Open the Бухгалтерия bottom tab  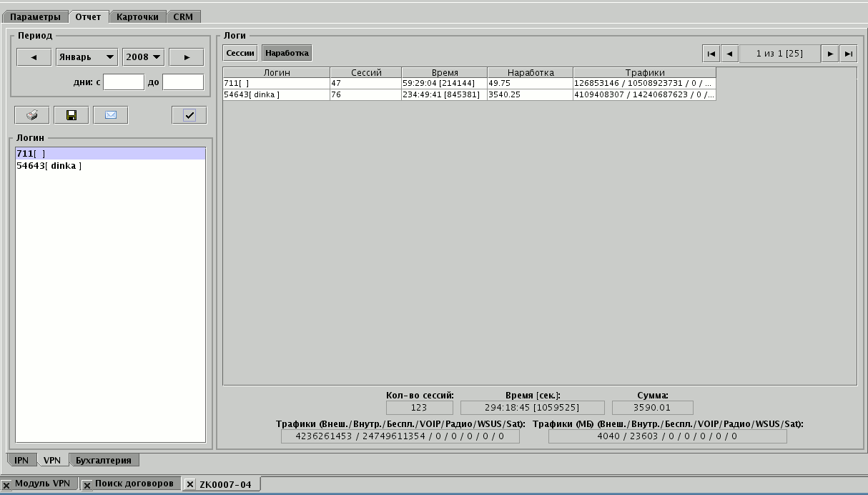pos(104,460)
